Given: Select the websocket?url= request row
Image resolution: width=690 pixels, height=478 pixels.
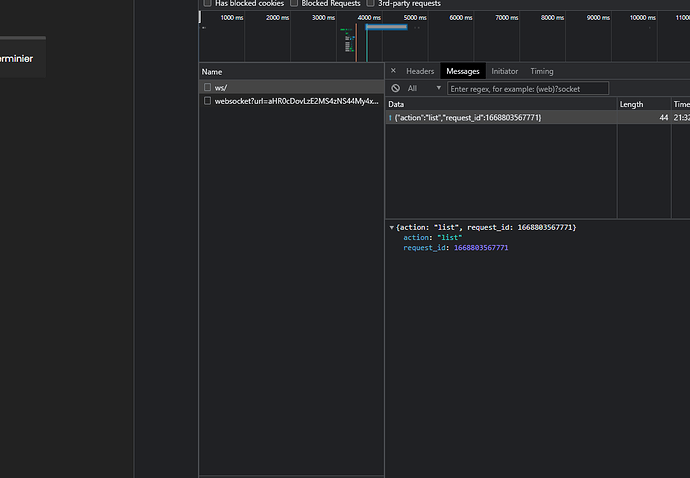Looking at the screenshot, I should pyautogui.click(x=295, y=101).
